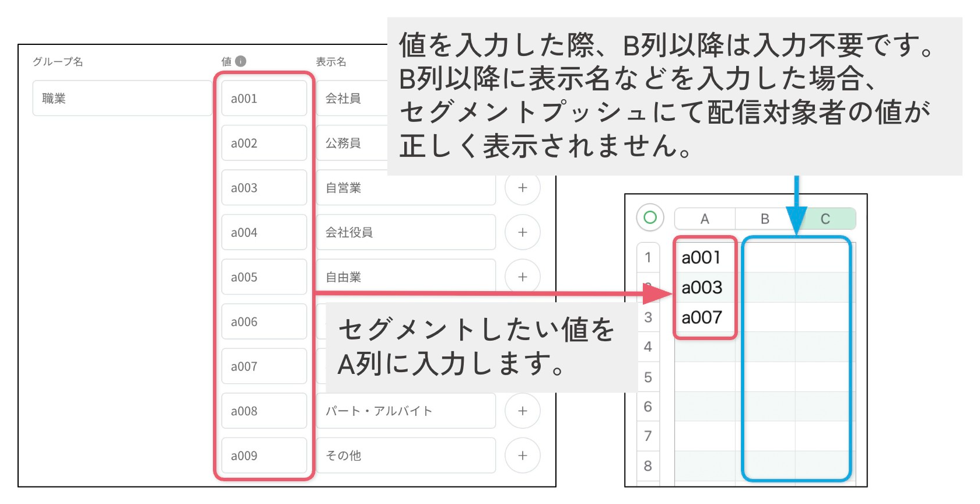Screen dimensions: 980x504
Task: Click the display name field 公務員
Action: click(x=352, y=143)
